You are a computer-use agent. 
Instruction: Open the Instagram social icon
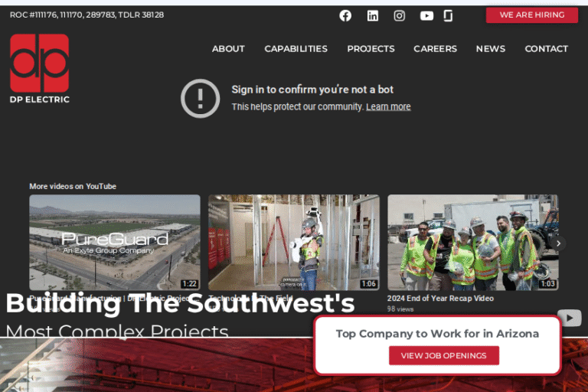(x=400, y=15)
